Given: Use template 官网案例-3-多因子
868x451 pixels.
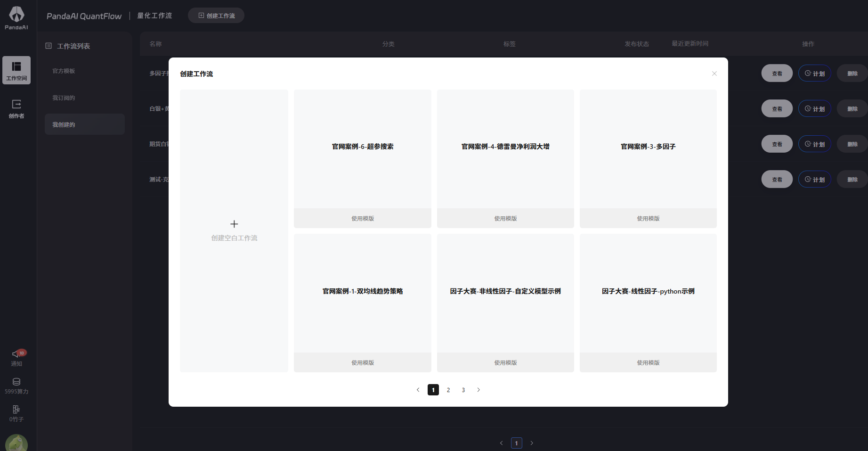Looking at the screenshot, I should click(648, 218).
